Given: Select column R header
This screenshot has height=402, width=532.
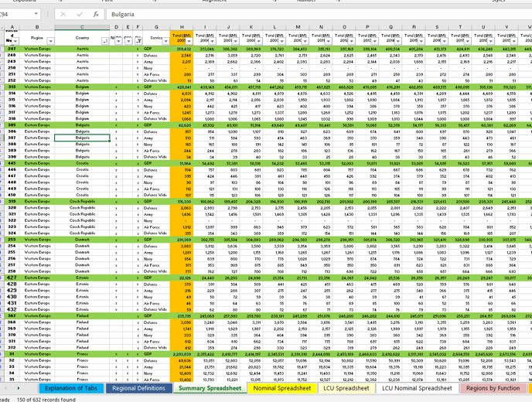Looking at the screenshot, I should 414,27.
